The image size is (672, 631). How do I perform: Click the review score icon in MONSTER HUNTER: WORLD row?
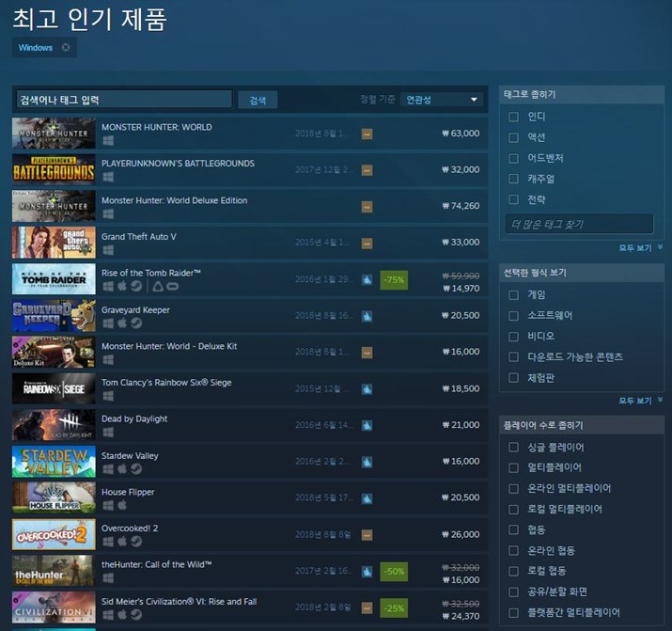367,134
